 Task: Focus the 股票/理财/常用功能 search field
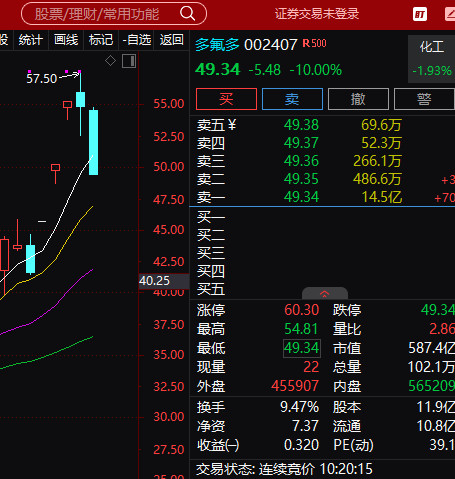pyautogui.click(x=114, y=14)
